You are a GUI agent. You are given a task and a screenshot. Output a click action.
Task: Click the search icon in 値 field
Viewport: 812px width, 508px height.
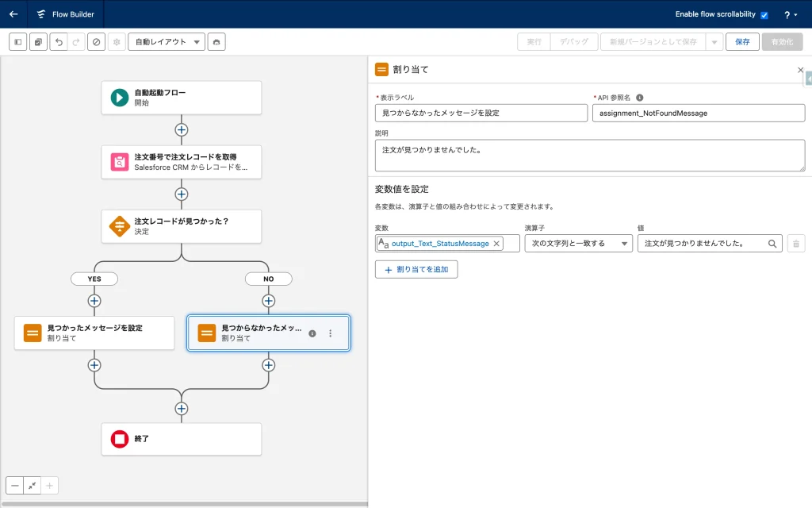772,244
